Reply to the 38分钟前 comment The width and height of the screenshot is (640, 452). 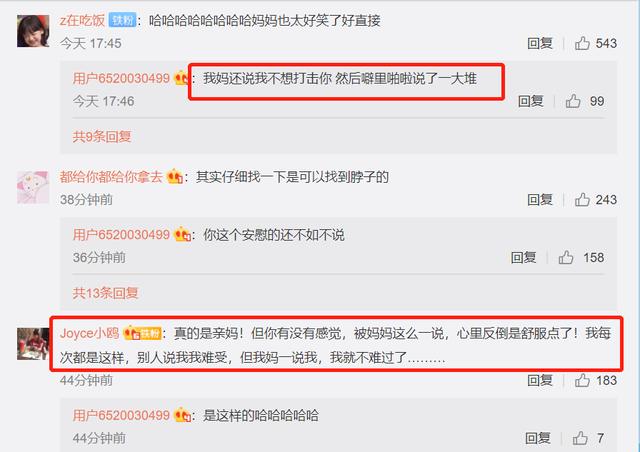540,199
